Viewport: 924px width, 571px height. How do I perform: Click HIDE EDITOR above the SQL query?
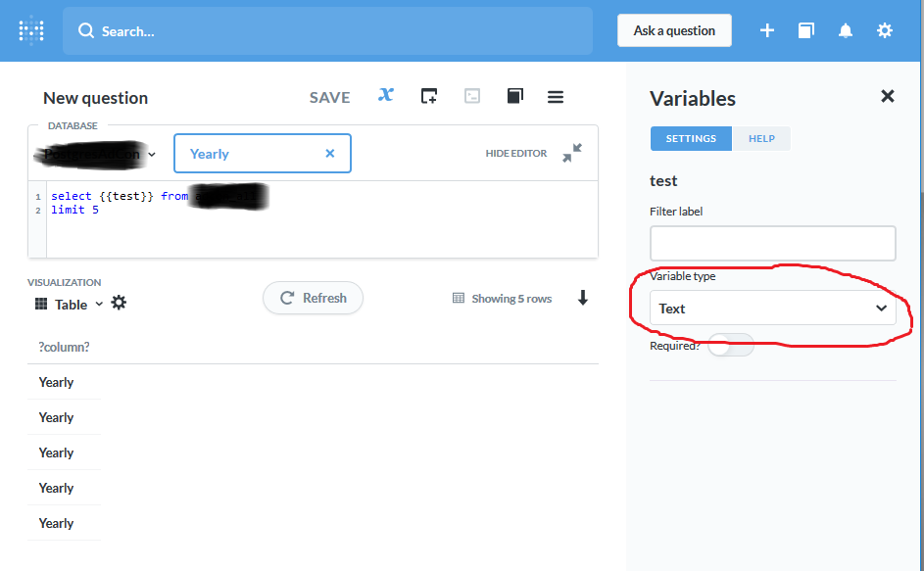(x=515, y=153)
